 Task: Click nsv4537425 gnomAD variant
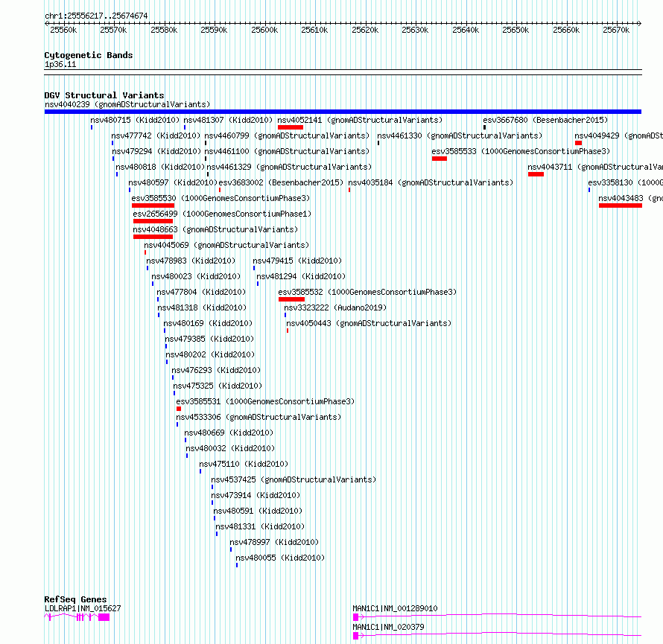pos(294,479)
